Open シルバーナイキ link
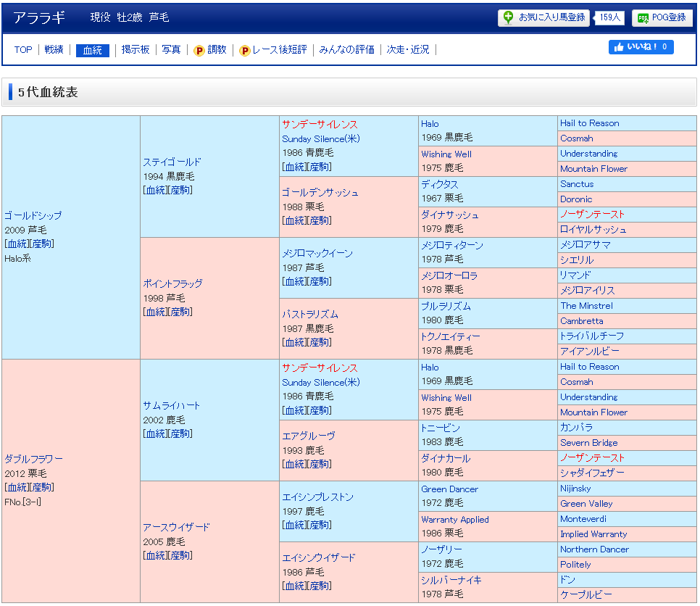Image resolution: width=700 pixels, height=606 pixels. [x=451, y=580]
